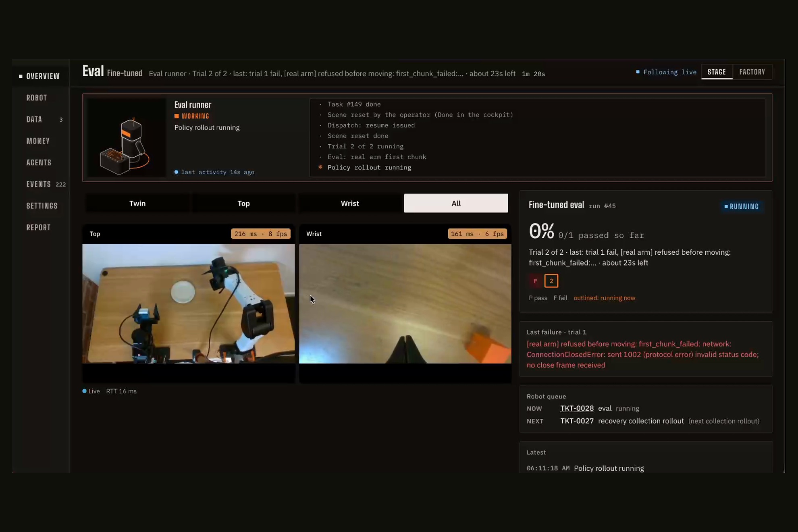Click the Trial 2 of 2 running log entry

click(365, 146)
